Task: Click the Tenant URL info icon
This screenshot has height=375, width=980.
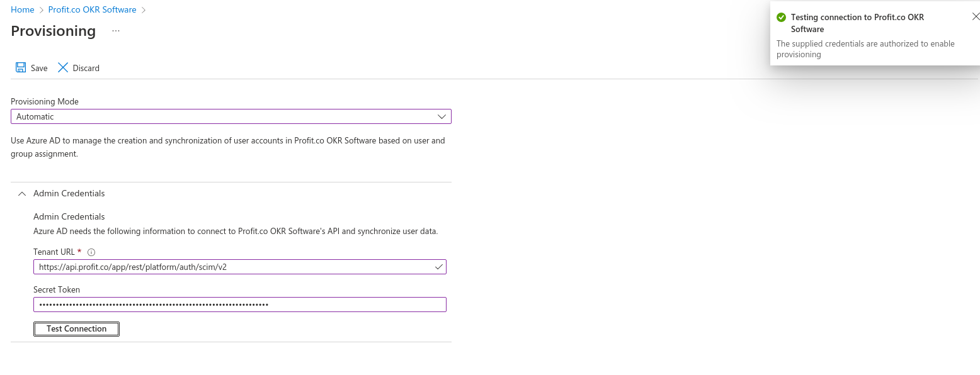Action: click(91, 252)
